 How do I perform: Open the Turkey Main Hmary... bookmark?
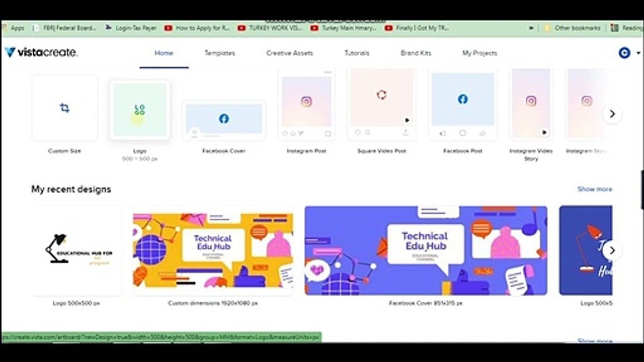[344, 28]
